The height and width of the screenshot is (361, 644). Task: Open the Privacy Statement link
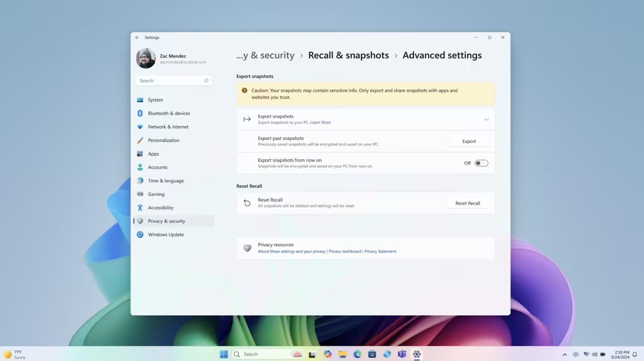click(380, 251)
